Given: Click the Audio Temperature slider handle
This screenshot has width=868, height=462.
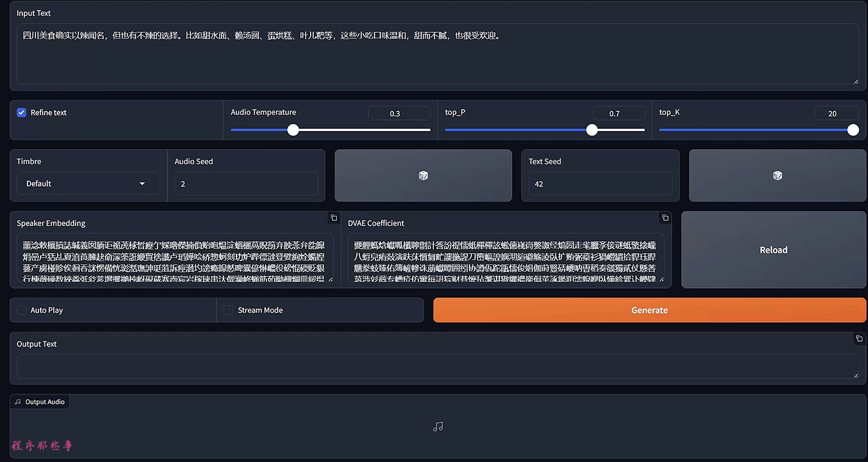Looking at the screenshot, I should coord(293,130).
